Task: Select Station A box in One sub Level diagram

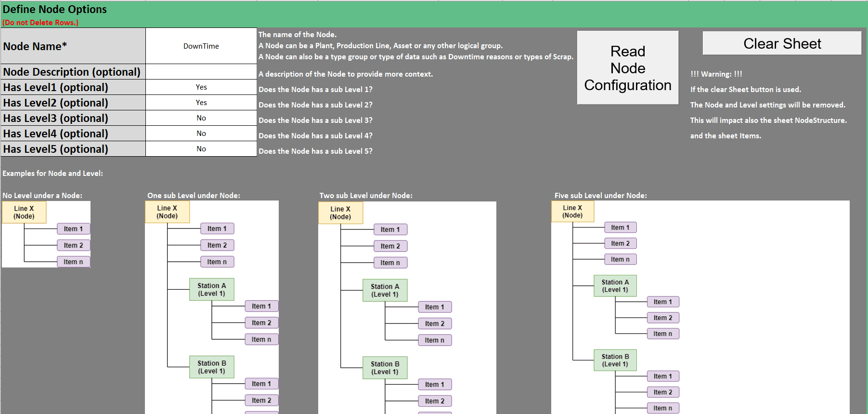Action: click(212, 289)
